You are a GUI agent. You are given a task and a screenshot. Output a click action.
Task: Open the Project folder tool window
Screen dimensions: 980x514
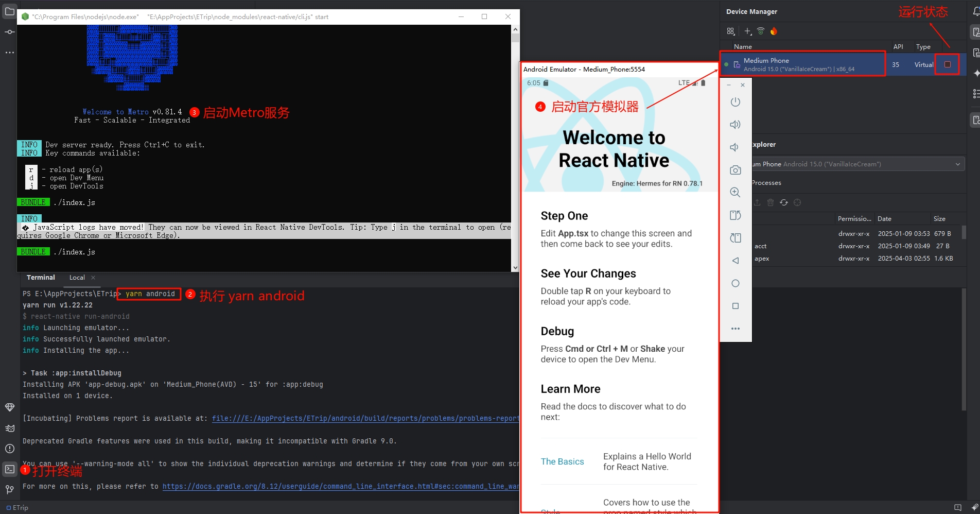pyautogui.click(x=9, y=11)
